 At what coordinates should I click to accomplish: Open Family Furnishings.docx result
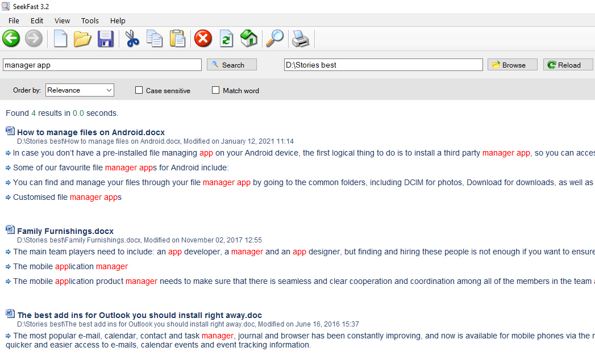tap(65, 231)
